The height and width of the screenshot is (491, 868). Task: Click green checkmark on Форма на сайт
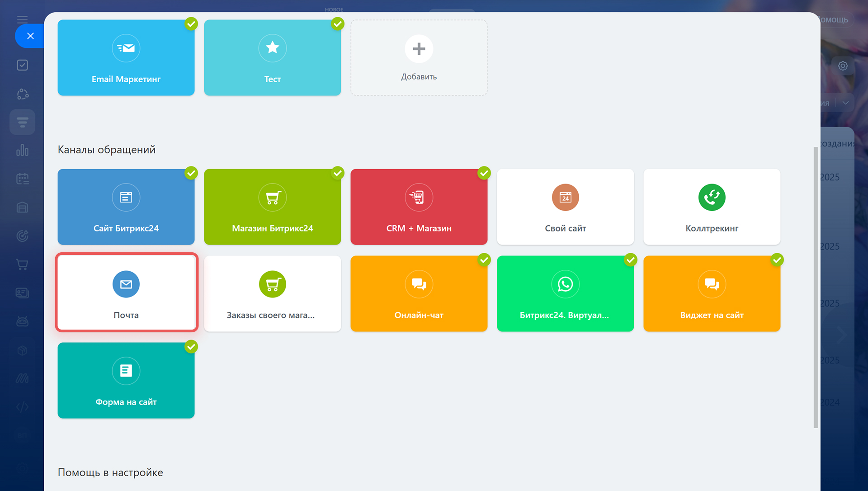(191, 347)
